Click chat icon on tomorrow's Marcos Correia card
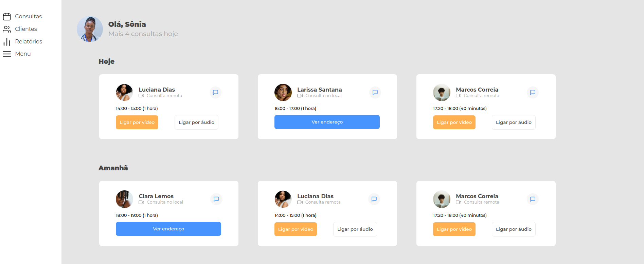The height and width of the screenshot is (264, 644). pos(533,199)
